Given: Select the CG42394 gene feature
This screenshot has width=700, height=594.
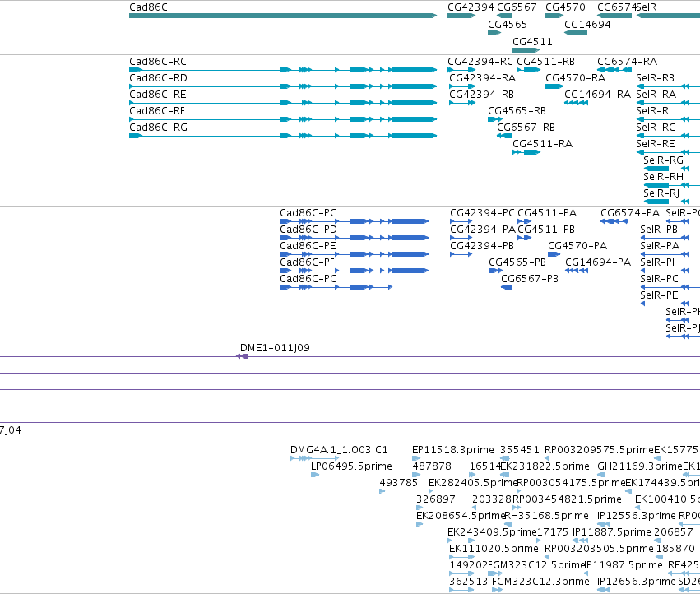Looking at the screenshot, I should tap(461, 16).
